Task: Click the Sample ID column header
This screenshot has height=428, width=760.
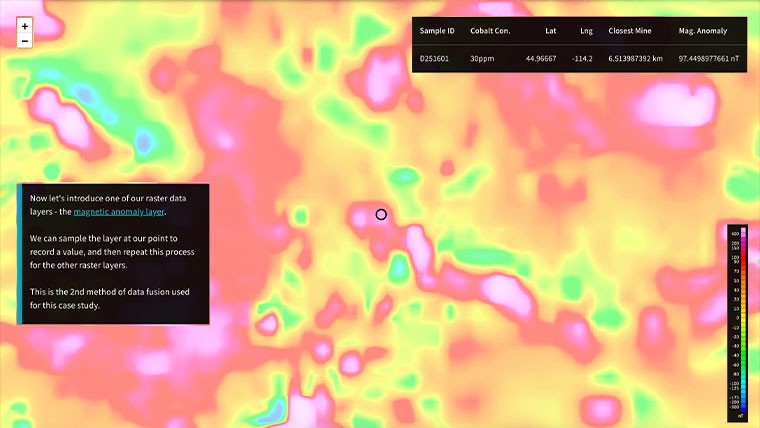Action: 438,31
